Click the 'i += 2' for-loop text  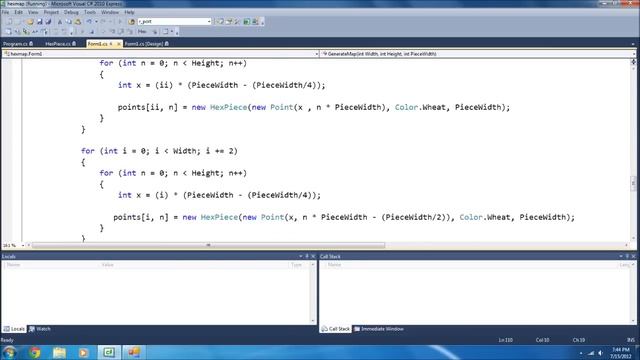(x=220, y=151)
